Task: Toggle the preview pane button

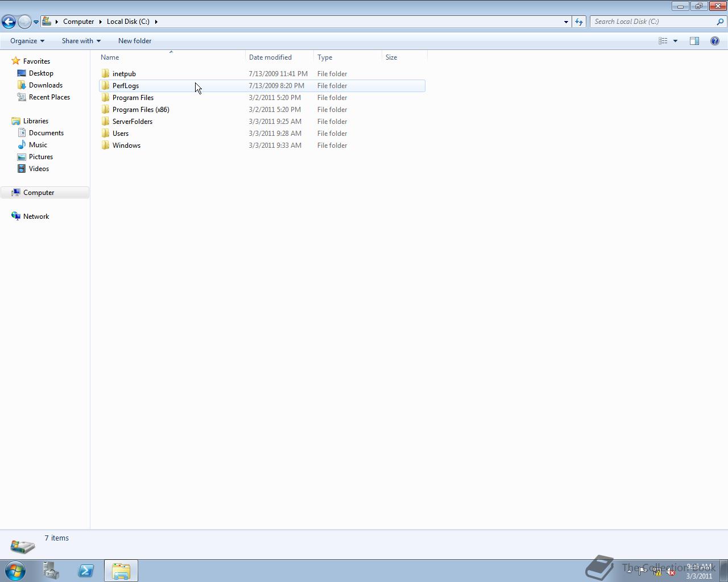Action: click(694, 41)
